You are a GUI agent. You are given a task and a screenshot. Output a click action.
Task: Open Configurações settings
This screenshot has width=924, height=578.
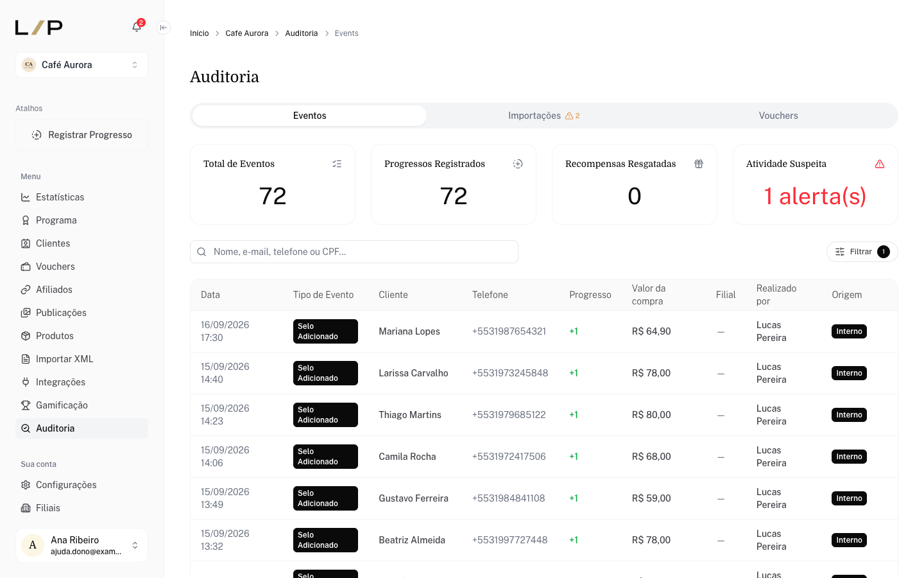pos(81,485)
